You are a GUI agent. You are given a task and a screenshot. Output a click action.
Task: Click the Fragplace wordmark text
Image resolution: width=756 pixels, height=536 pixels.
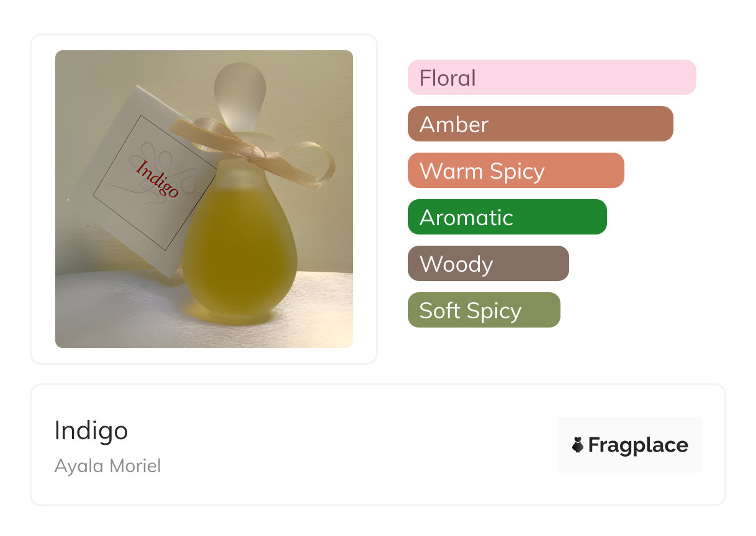tap(638, 445)
